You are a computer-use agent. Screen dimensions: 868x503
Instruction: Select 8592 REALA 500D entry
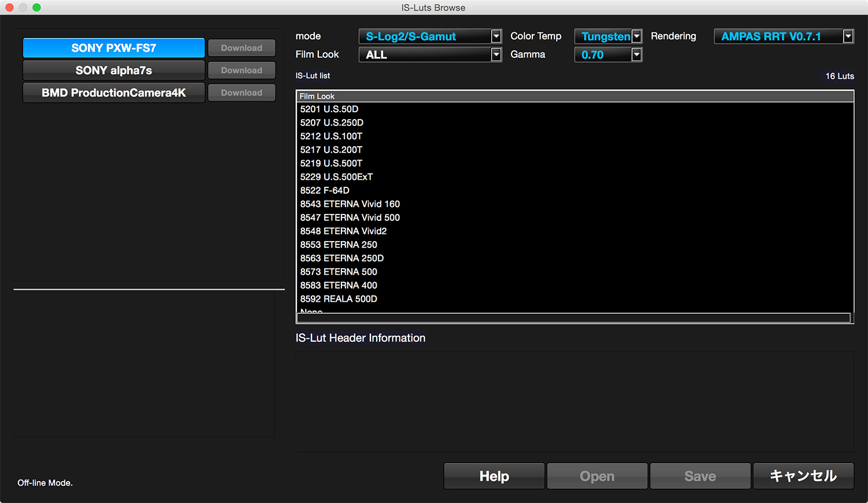[339, 299]
